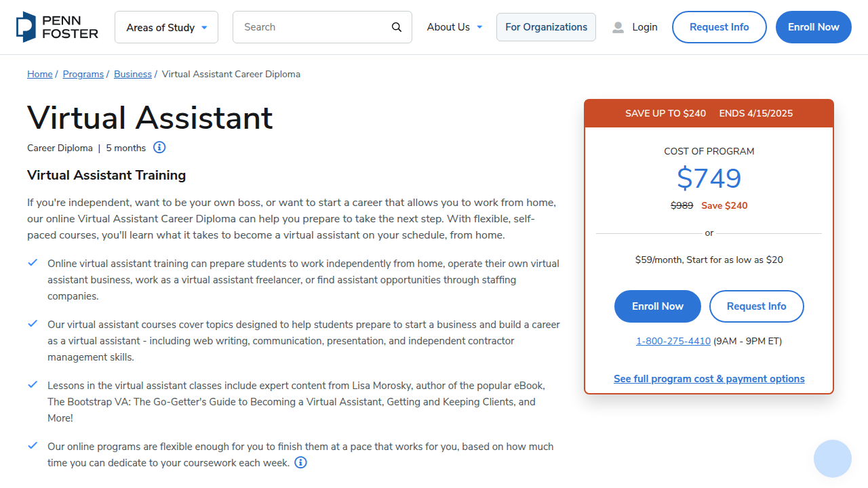The width and height of the screenshot is (868, 488).
Task: Click the Virtual Assistant Training heading
Action: (106, 175)
